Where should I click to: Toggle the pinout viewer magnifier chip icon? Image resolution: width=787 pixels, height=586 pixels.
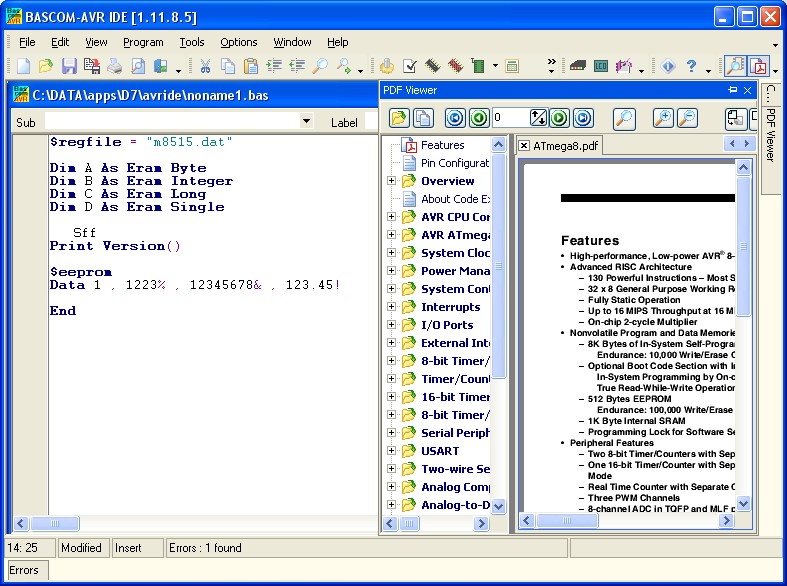(x=735, y=66)
